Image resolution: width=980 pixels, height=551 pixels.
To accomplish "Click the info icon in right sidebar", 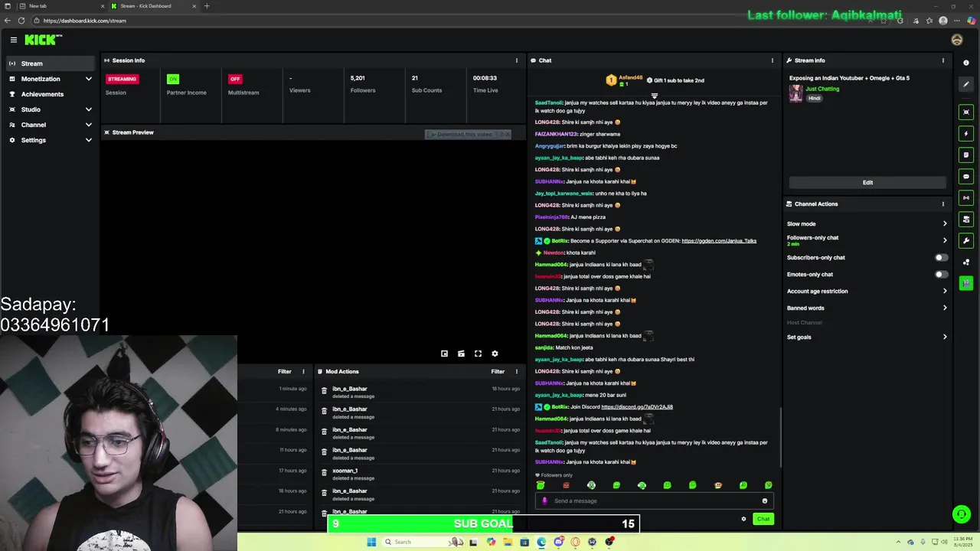I will pos(966,63).
